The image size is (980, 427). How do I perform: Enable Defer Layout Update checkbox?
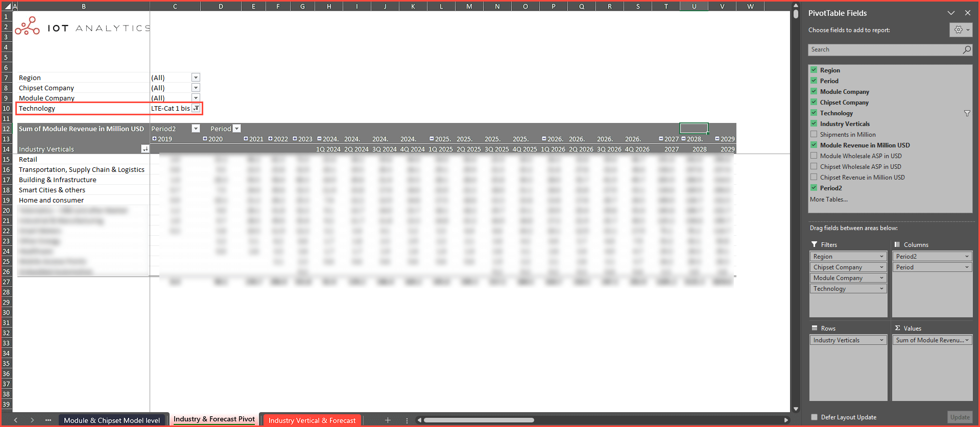[814, 417]
